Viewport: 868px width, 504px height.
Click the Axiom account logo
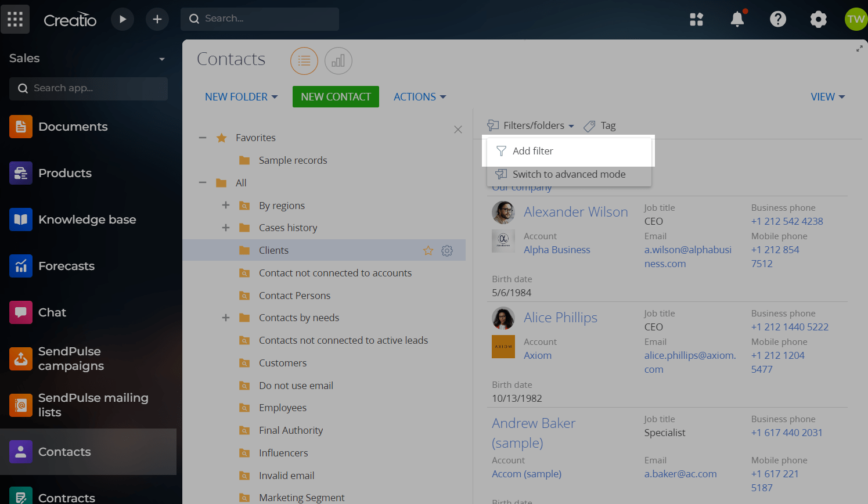tap(503, 347)
